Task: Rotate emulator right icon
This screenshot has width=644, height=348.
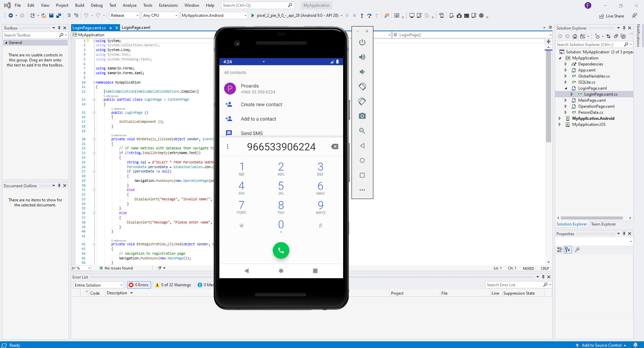Action: pyautogui.click(x=362, y=101)
